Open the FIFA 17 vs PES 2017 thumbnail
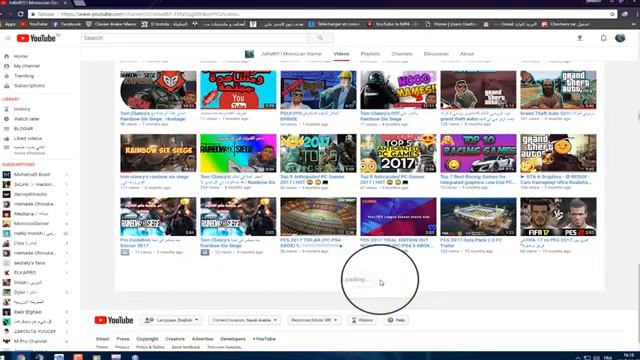Screen dimensions: 640x360 pyautogui.click(x=558, y=217)
